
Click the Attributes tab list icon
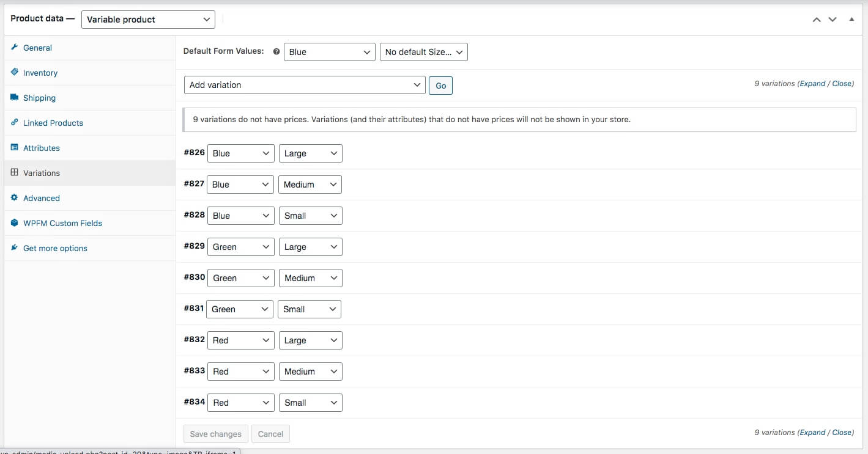tap(15, 147)
